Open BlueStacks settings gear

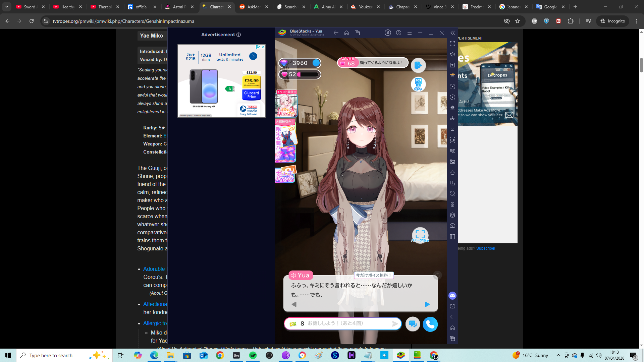pos(452,306)
